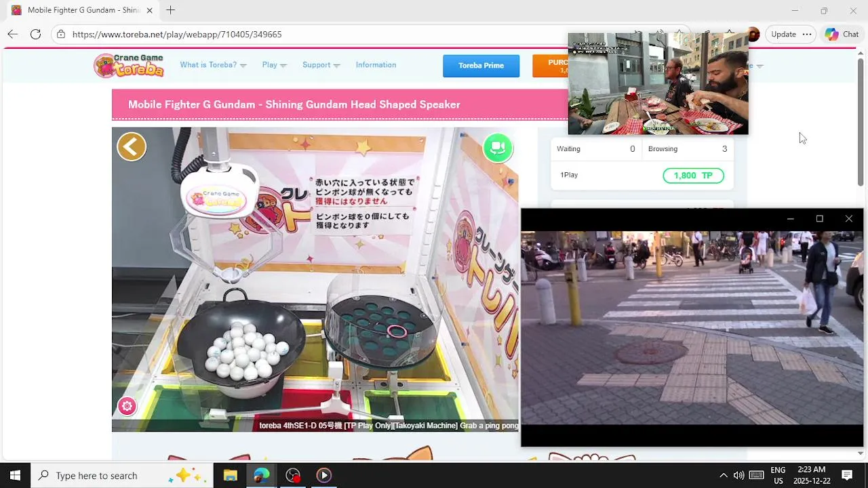Screen dimensions: 868x488
Task: Click the Toreba Crane Game logo
Action: tap(129, 65)
